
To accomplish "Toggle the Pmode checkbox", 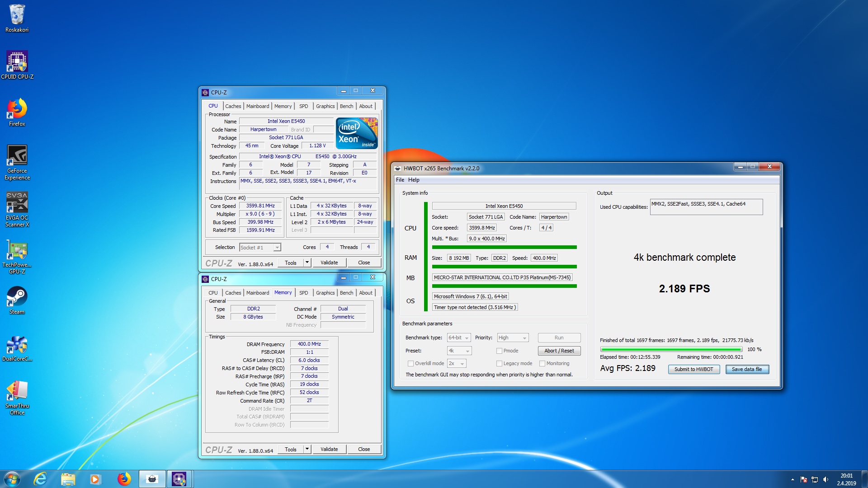I will click(499, 351).
